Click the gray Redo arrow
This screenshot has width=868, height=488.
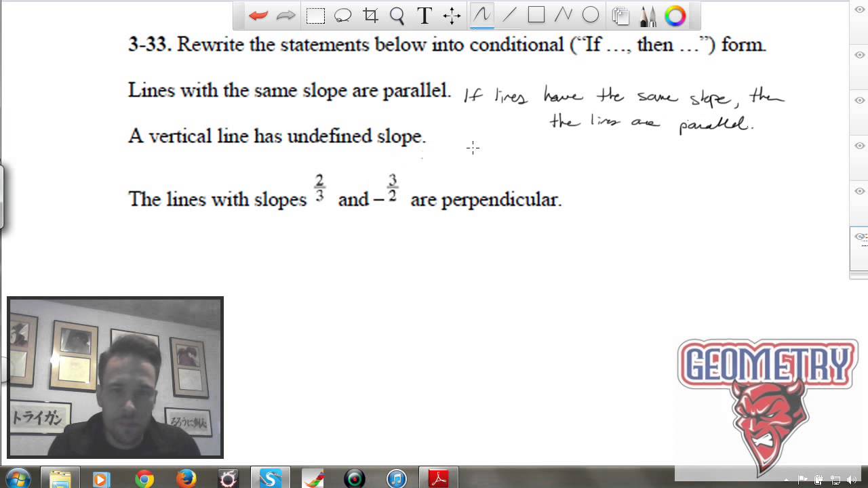pos(286,16)
